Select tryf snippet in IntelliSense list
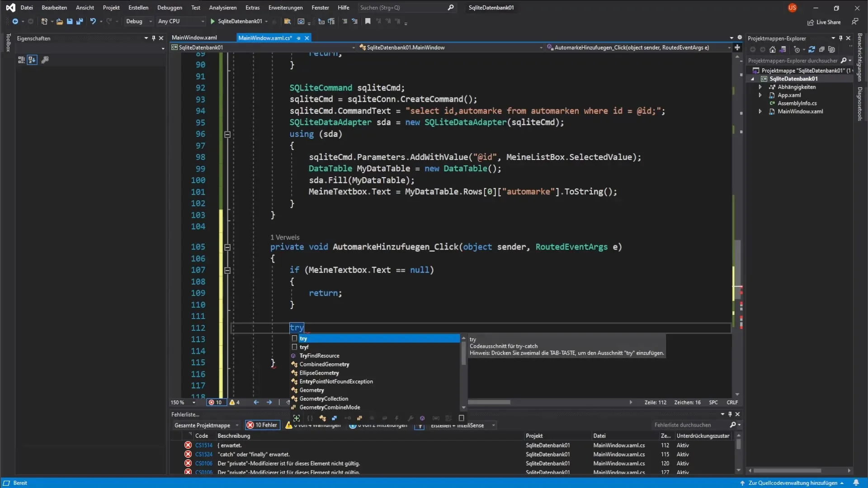868x488 pixels. [375, 347]
